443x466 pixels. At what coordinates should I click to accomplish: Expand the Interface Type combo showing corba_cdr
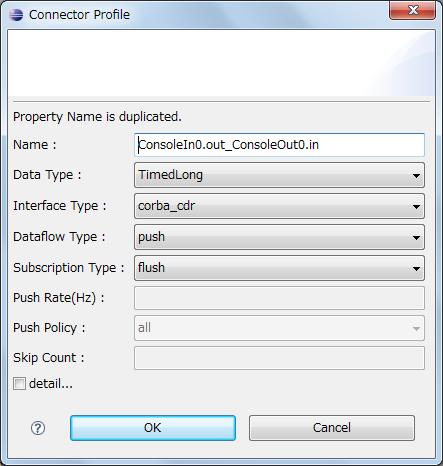coord(279,206)
